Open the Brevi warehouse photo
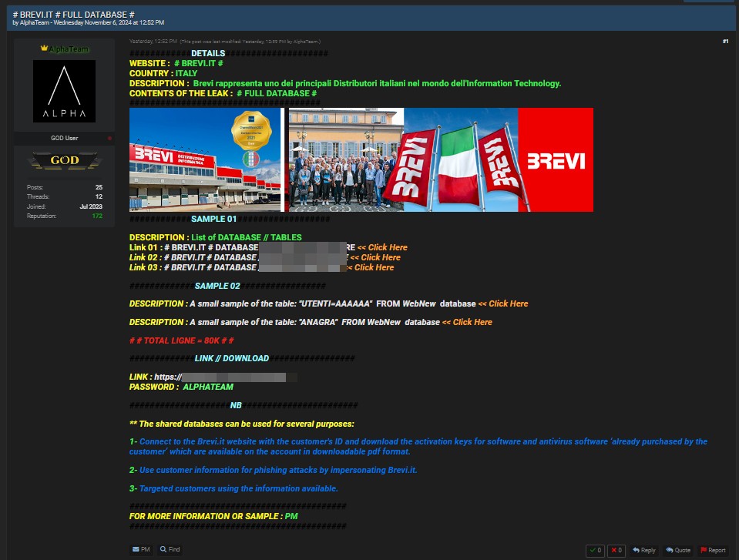Image resolution: width=739 pixels, height=560 pixels. pos(205,159)
